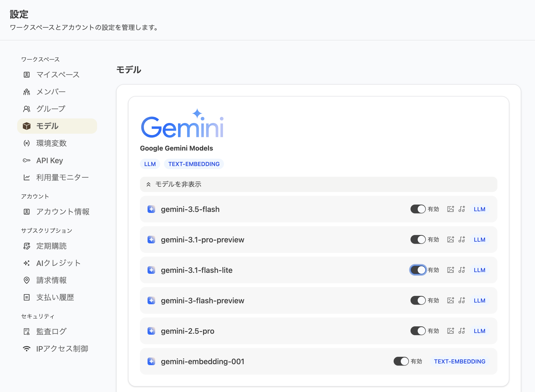Disable gemini-embedding-001 toggle

tap(401, 361)
